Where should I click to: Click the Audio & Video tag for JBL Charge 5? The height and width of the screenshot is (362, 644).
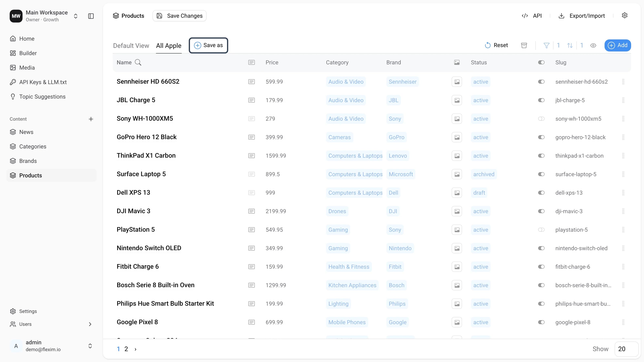pyautogui.click(x=346, y=100)
